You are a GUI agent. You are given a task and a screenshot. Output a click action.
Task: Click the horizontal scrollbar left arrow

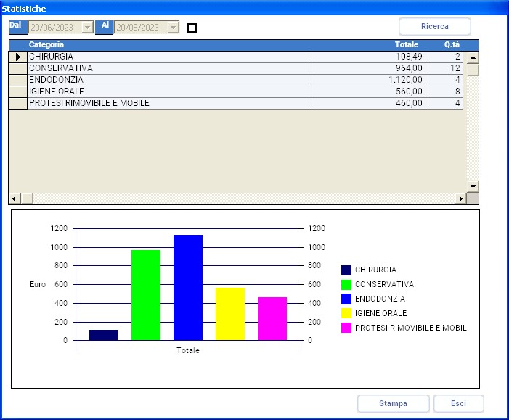(x=14, y=198)
